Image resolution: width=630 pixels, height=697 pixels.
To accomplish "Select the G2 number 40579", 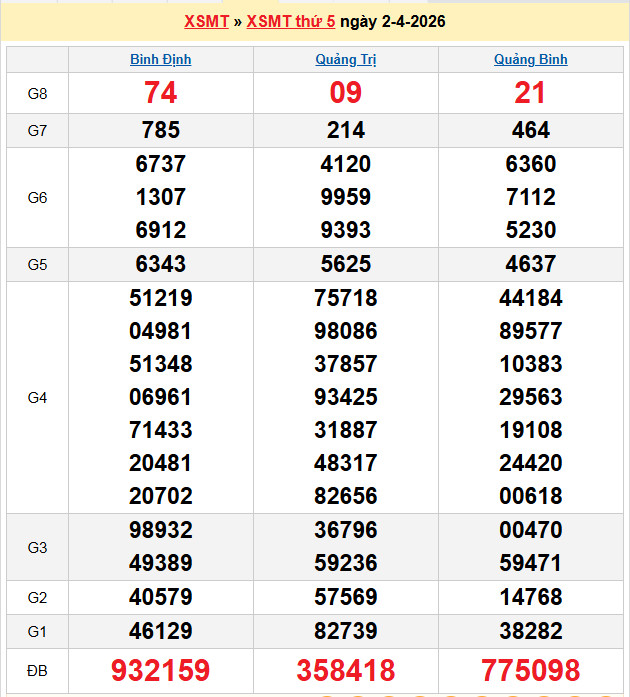I will pyautogui.click(x=161, y=597).
